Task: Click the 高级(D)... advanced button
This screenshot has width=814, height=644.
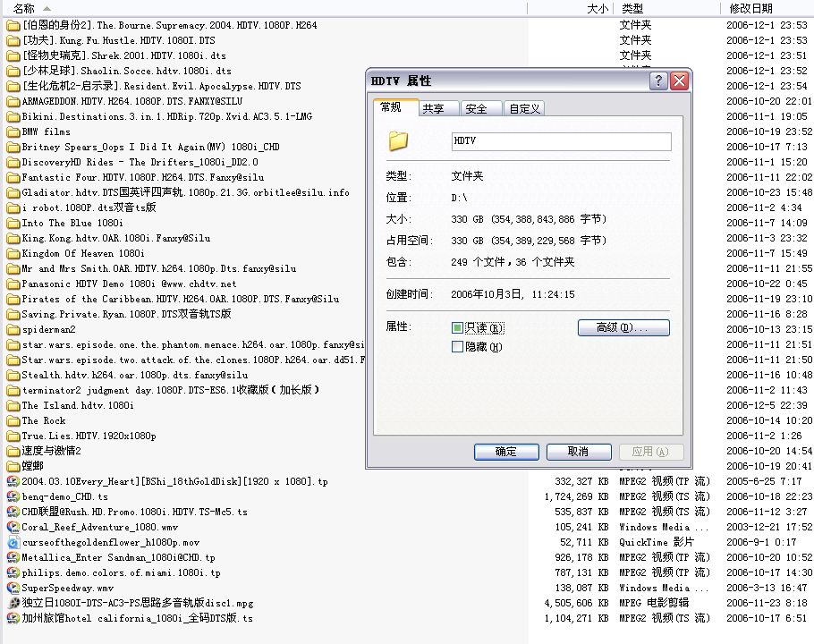Action: [623, 328]
